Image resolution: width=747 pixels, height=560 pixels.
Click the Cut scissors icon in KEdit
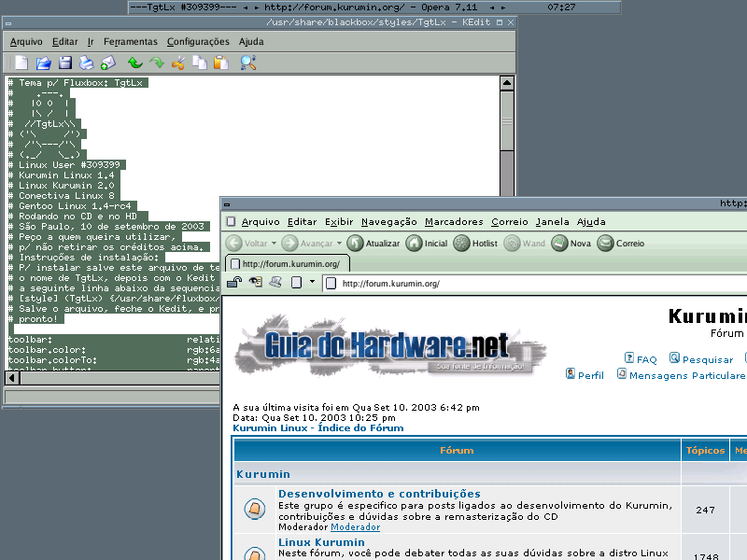178,63
